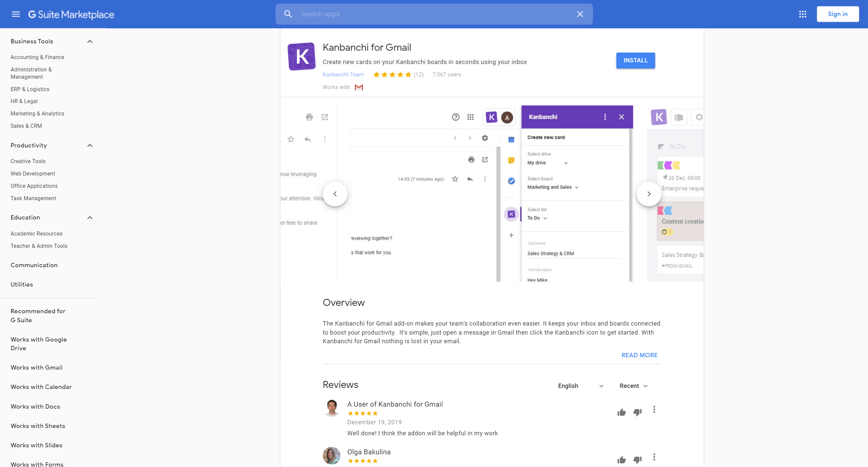Click the five-star app rating
This screenshot has height=467, width=868.
pyautogui.click(x=392, y=74)
